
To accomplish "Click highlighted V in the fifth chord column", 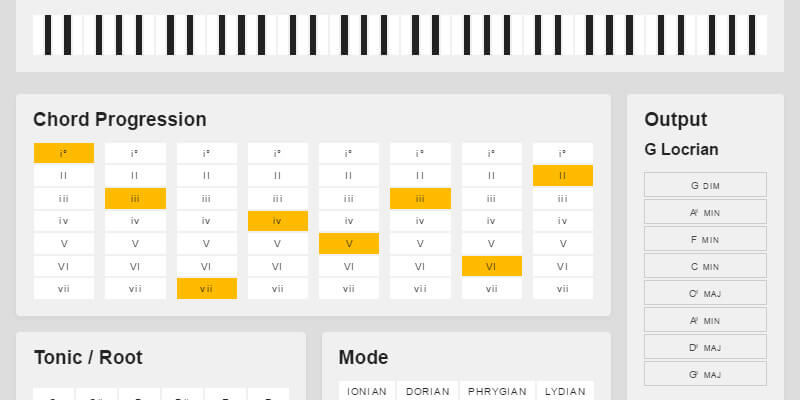I will (x=349, y=243).
